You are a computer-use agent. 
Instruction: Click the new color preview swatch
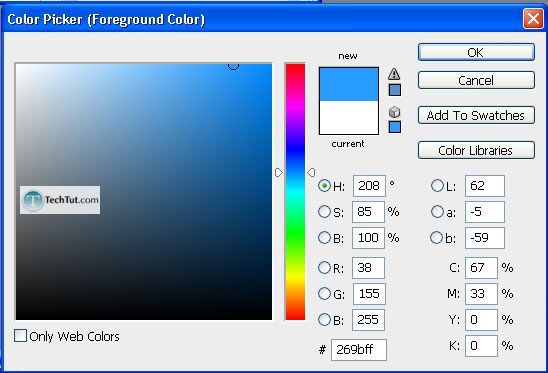(349, 84)
